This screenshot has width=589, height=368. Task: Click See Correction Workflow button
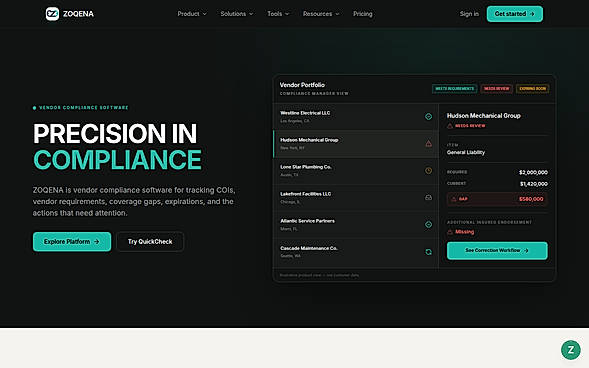(497, 250)
